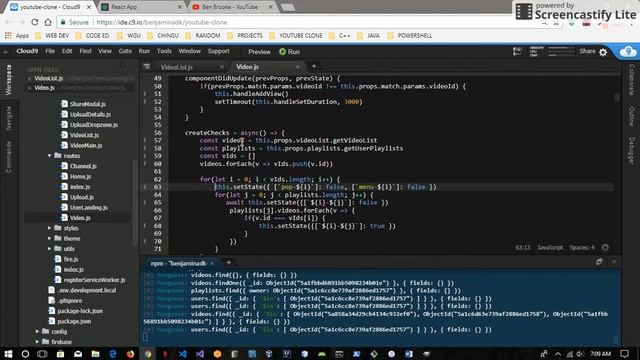The image size is (640, 360).
Task: Open the Cloud9 File menu
Action: point(50,51)
